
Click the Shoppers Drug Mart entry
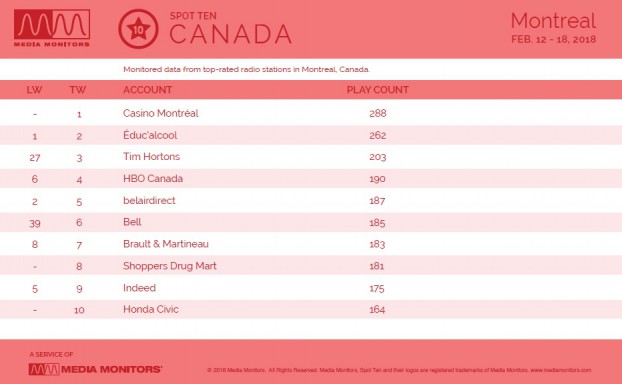pos(170,266)
